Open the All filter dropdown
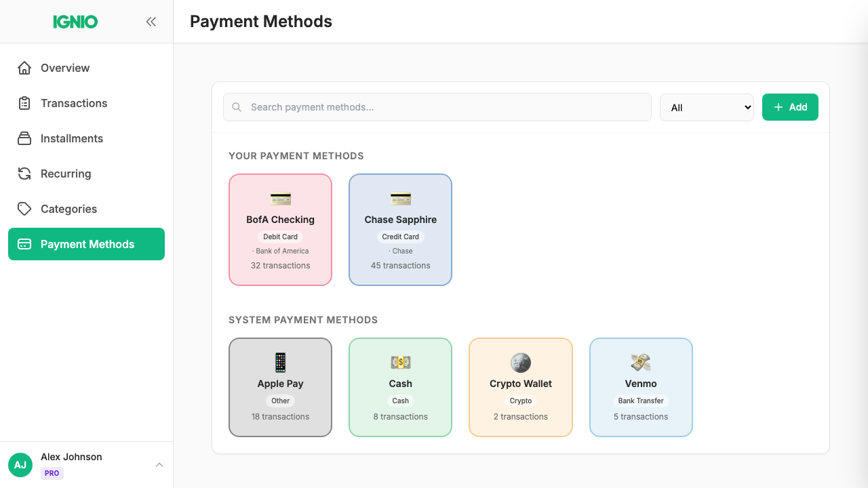 pyautogui.click(x=707, y=107)
